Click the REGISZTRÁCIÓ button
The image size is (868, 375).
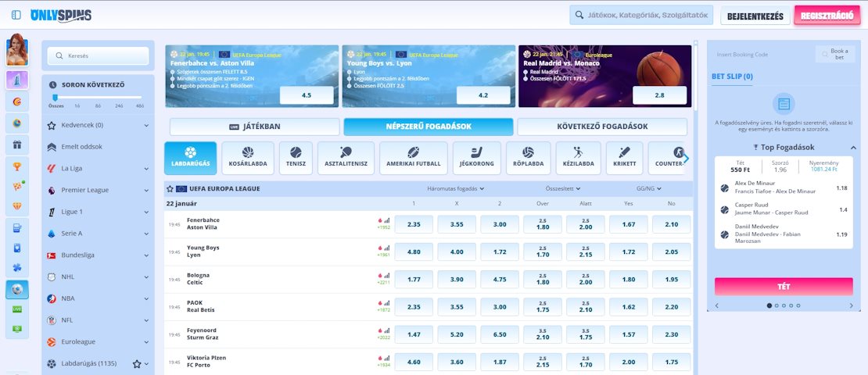[827, 16]
